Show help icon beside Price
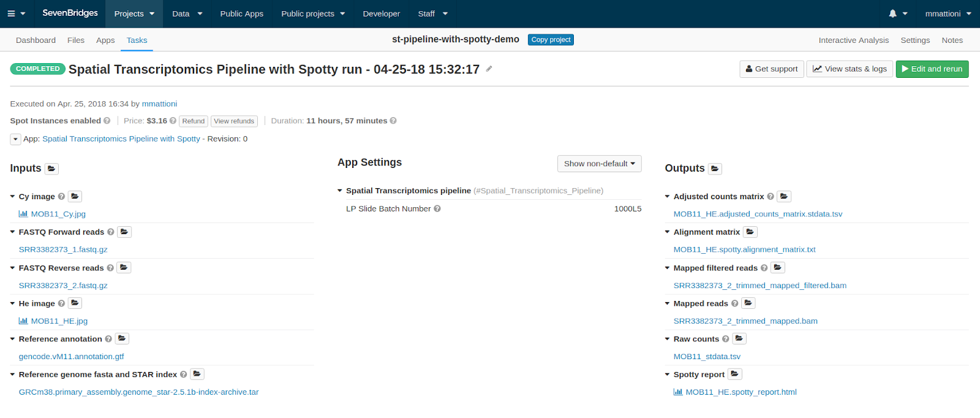This screenshot has height=418, width=980. coord(173,121)
